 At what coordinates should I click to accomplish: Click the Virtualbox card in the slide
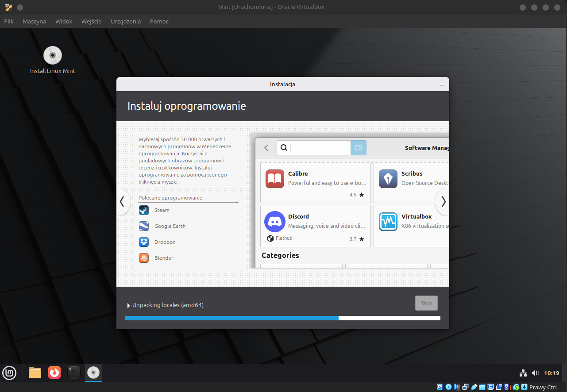click(412, 226)
